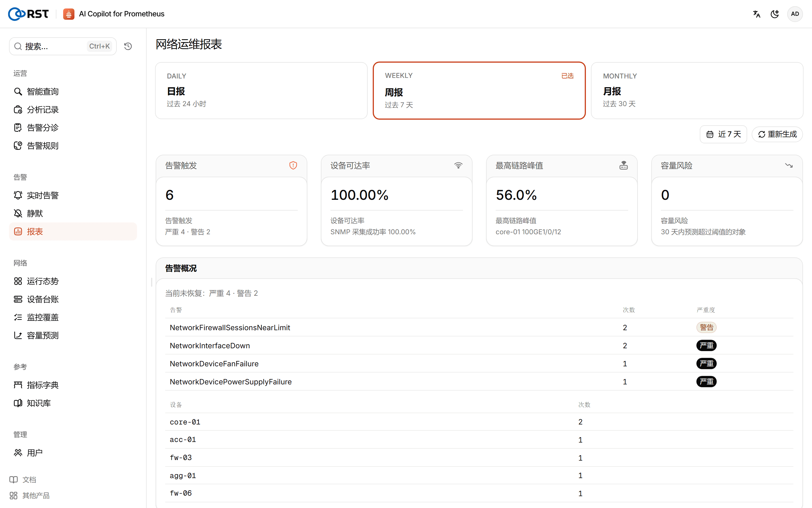Click the 重新生成 button

click(777, 134)
